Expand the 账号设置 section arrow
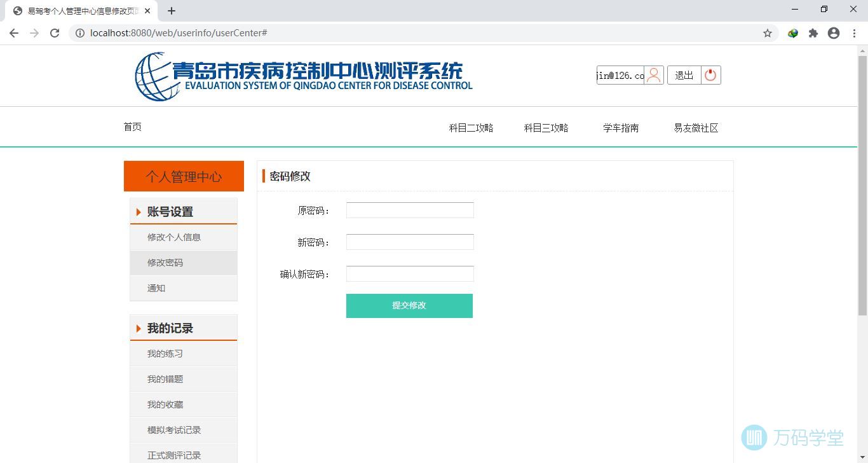This screenshot has height=463, width=868. (x=139, y=212)
